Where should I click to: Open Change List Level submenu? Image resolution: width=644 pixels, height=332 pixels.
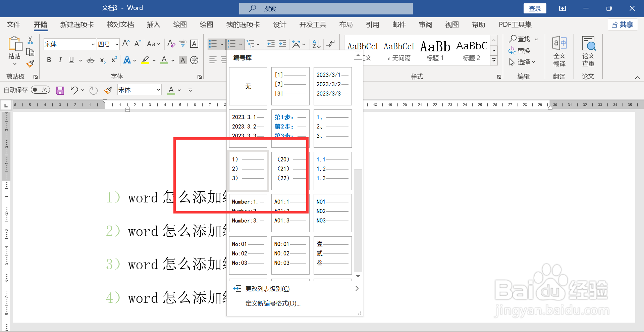tap(295, 289)
